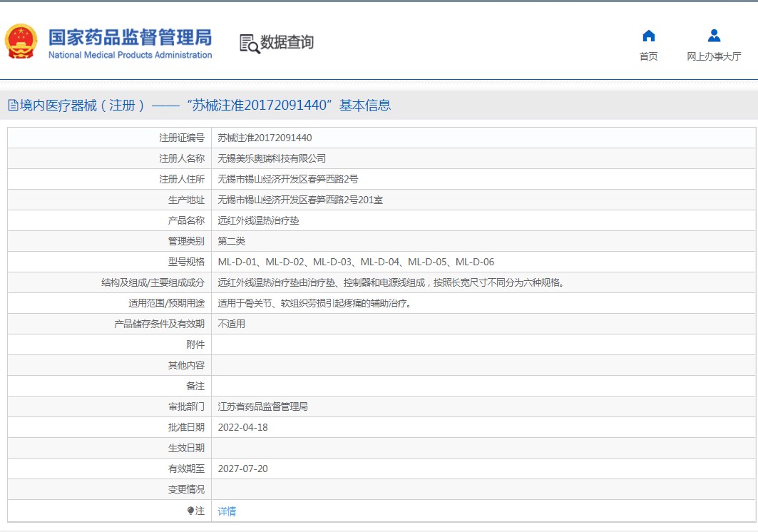The height and width of the screenshot is (532, 758).
Task: Click the data query magnifier icon
Action: coord(250,44)
